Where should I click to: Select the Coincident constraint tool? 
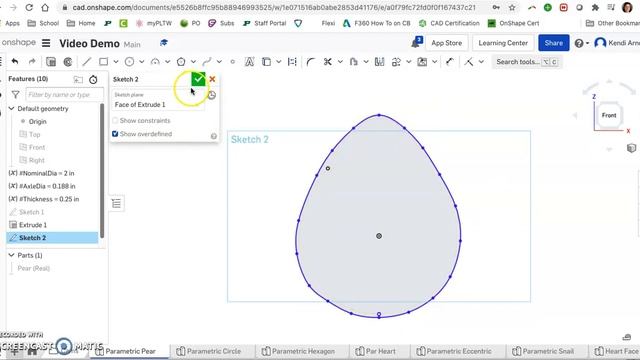pos(469,62)
